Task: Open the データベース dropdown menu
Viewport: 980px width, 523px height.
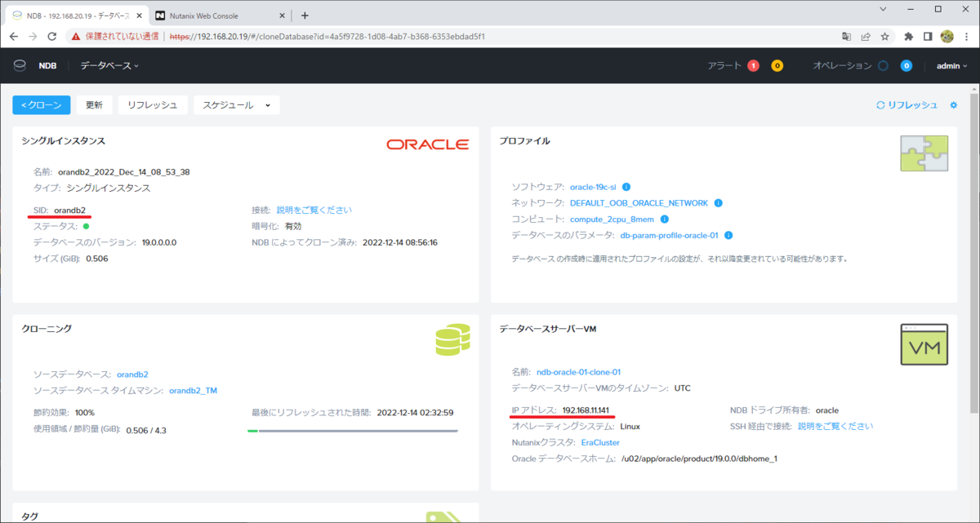Action: tap(109, 66)
